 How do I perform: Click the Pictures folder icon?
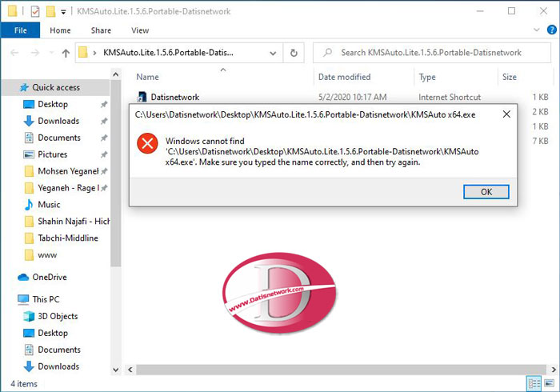[29, 154]
